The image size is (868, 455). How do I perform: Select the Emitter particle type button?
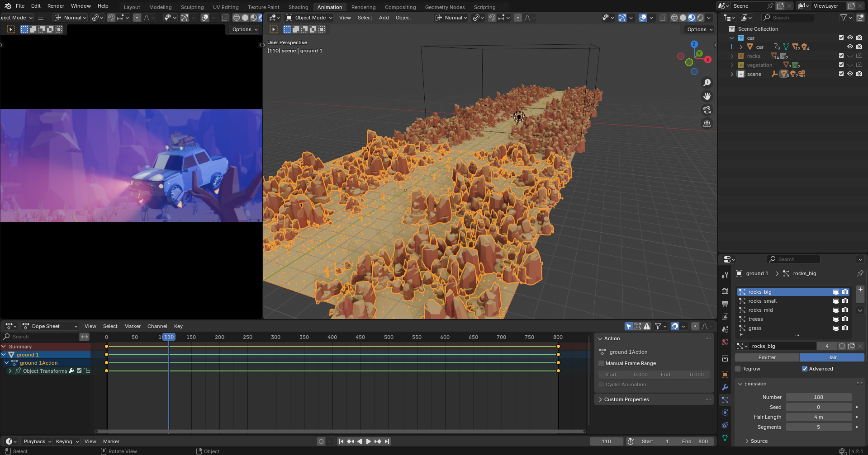pyautogui.click(x=767, y=357)
